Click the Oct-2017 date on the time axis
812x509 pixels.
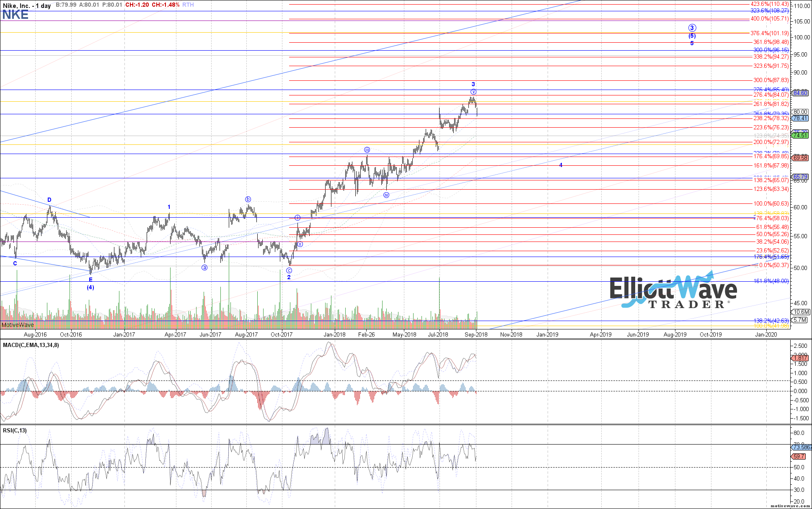(282, 334)
